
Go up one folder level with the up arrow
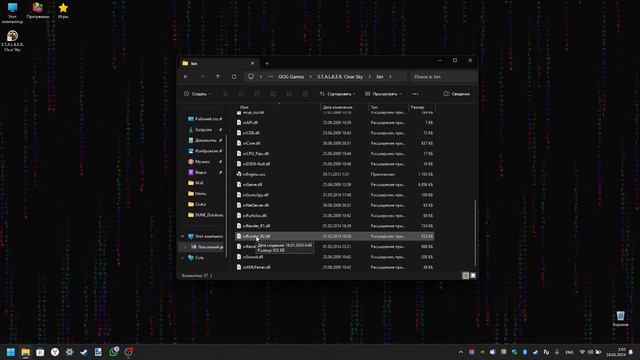pyautogui.click(x=218, y=77)
